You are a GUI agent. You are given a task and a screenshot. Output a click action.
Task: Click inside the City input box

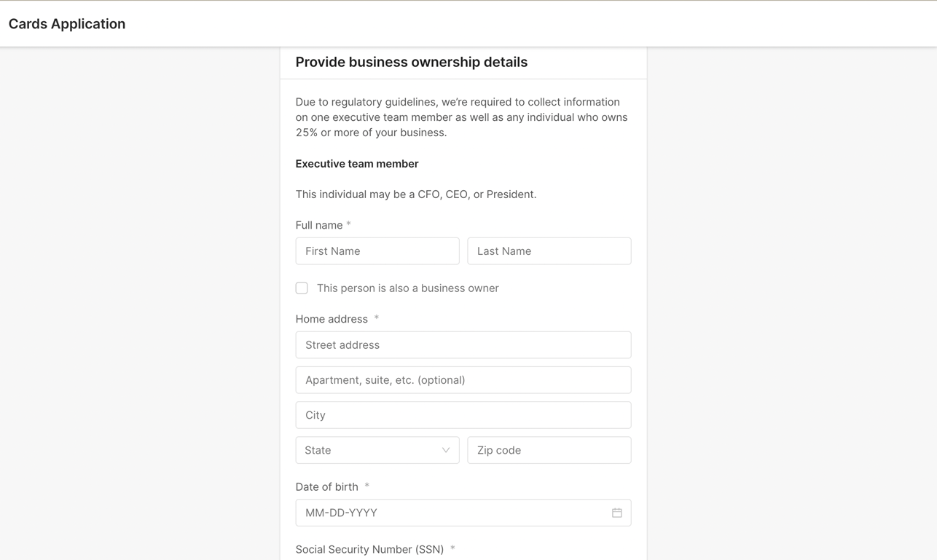pyautogui.click(x=463, y=414)
